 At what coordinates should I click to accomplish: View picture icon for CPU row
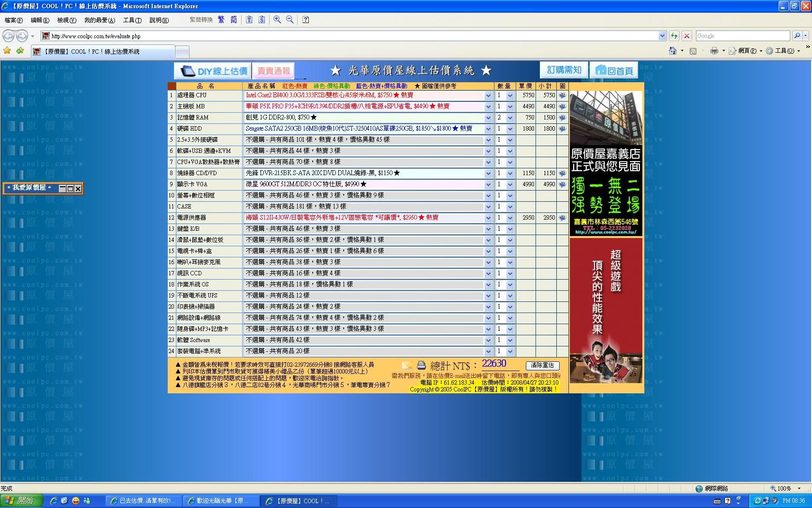click(562, 95)
